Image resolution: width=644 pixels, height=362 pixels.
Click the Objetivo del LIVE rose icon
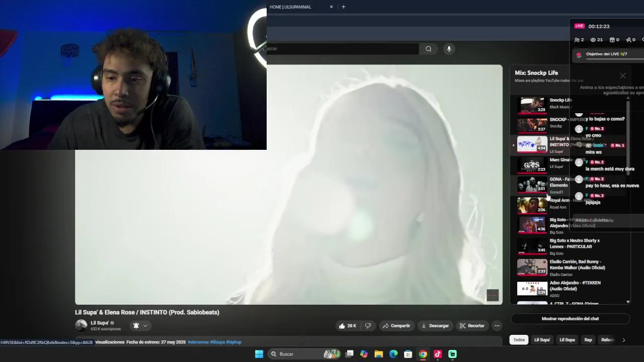click(579, 55)
